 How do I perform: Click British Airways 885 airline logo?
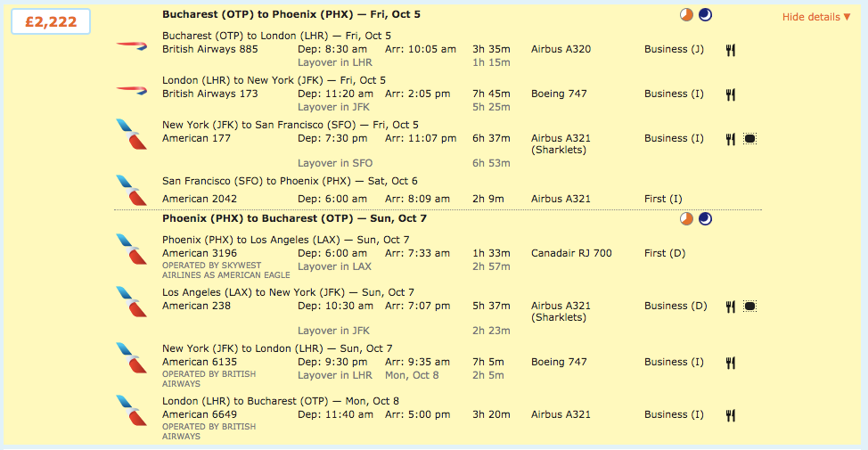[x=132, y=46]
